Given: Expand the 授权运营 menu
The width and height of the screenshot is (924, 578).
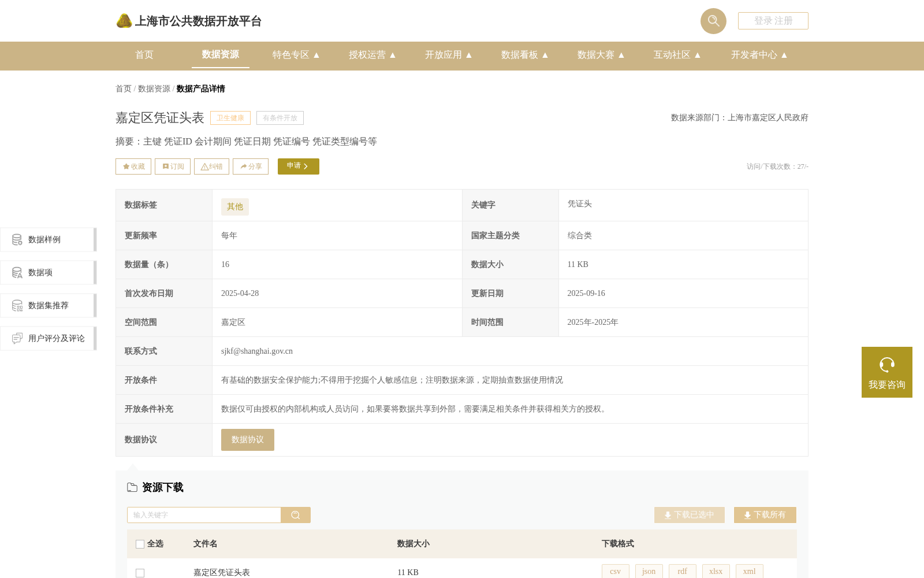Looking at the screenshot, I should coord(372,55).
